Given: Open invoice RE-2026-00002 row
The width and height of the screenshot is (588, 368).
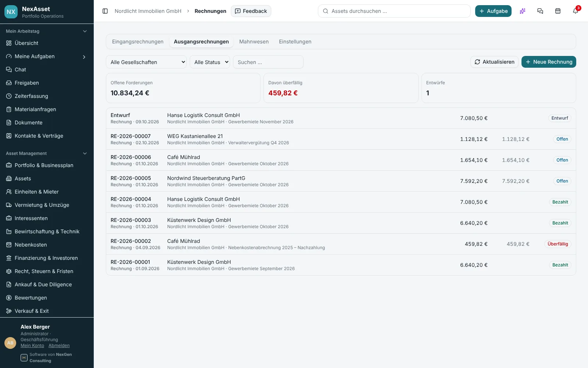Looking at the screenshot, I should [341, 244].
